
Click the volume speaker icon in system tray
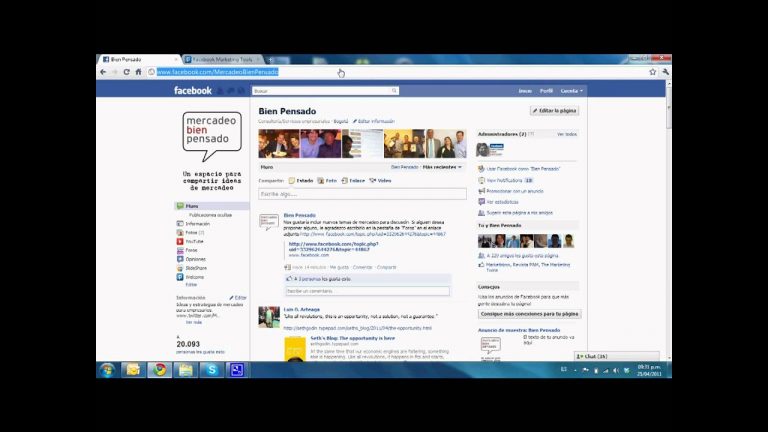click(616, 371)
